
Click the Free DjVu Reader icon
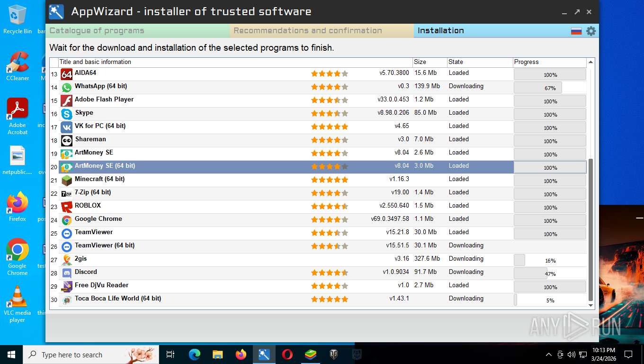(x=67, y=287)
